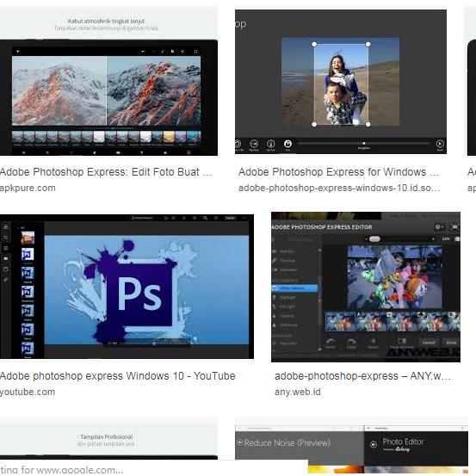The image size is (476, 476).
Task: Open the beach crop photo thumbnail result
Action: (341, 82)
